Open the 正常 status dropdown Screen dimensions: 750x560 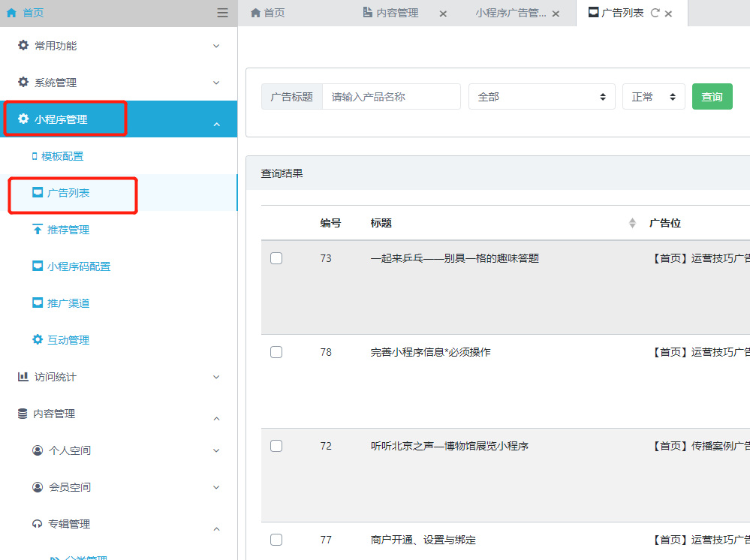[x=653, y=97]
